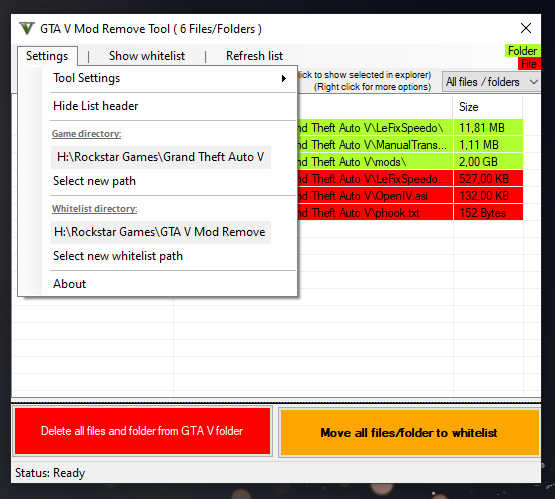
Task: Expand the Tool Settings submenu arrow
Action: 284,78
